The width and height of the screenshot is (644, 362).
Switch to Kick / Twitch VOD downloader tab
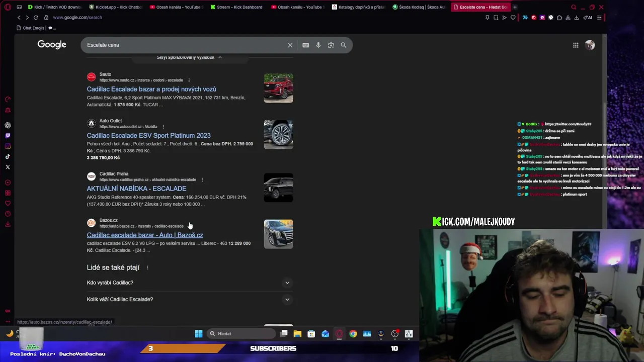[54, 7]
